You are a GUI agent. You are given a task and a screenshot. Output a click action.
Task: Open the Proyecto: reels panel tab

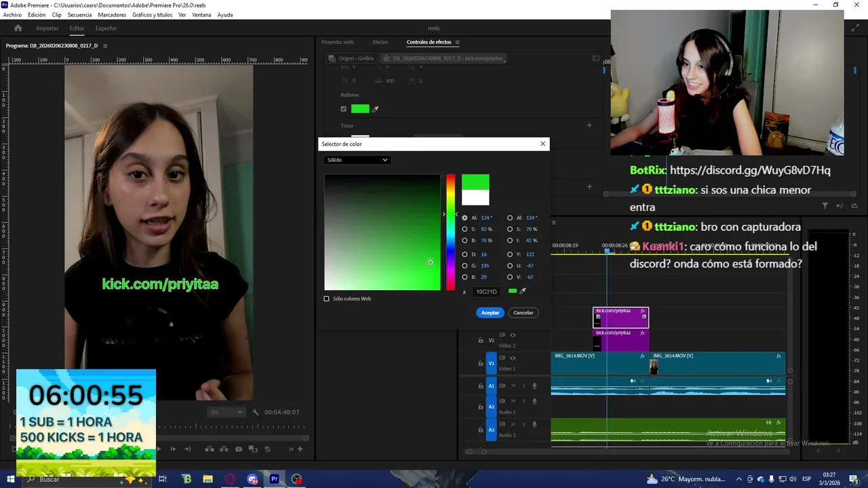pyautogui.click(x=338, y=42)
